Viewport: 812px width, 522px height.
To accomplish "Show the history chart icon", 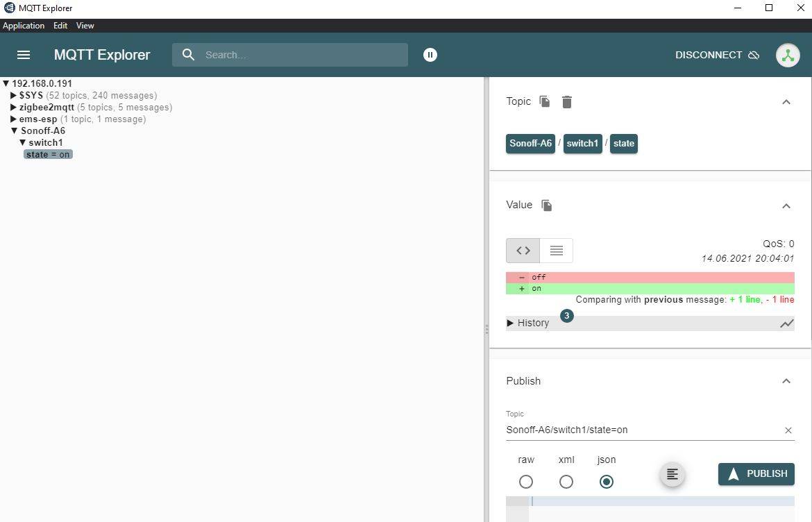I will pos(786,323).
